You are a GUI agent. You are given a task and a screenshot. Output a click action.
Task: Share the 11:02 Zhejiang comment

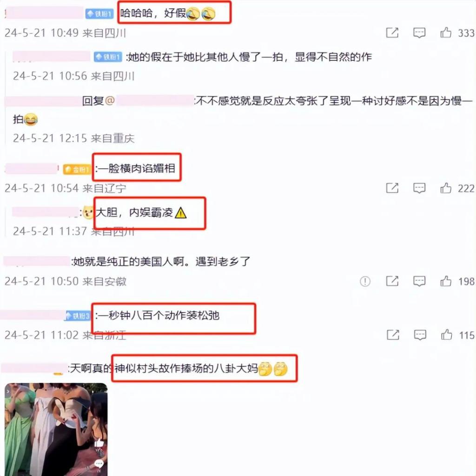click(393, 335)
